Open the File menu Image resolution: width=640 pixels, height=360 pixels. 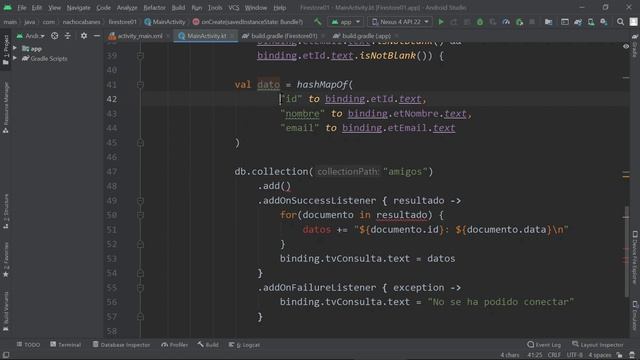(22, 8)
